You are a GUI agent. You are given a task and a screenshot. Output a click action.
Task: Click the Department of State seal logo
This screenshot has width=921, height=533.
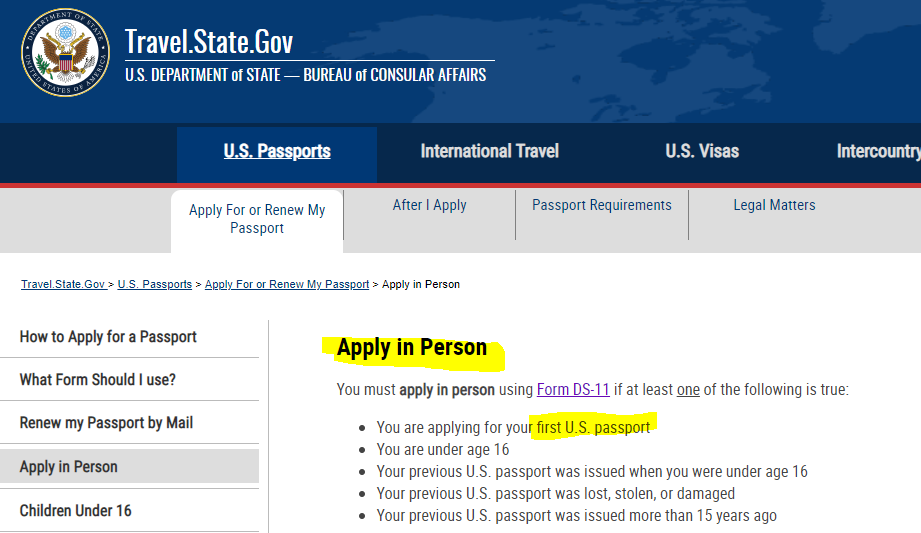pos(65,52)
